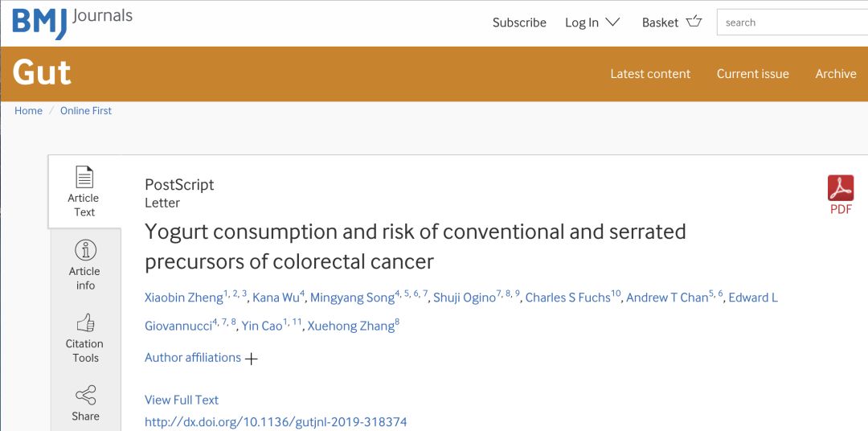Click the search input field
The image size is (868, 431).
coord(792,23)
